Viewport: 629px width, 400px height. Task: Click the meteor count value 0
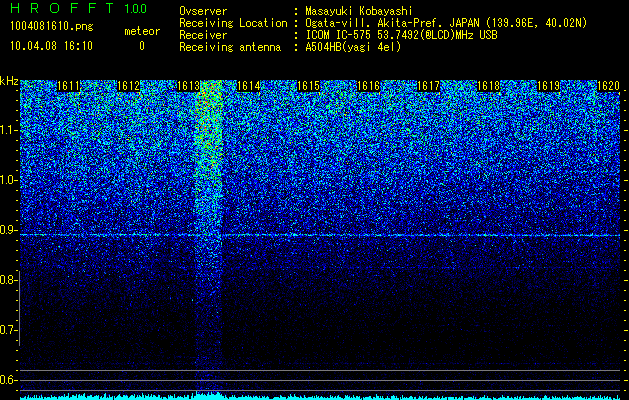142,46
